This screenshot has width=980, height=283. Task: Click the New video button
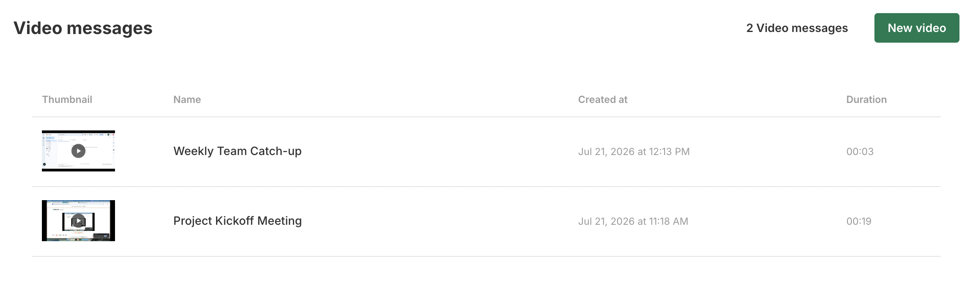coord(917,28)
